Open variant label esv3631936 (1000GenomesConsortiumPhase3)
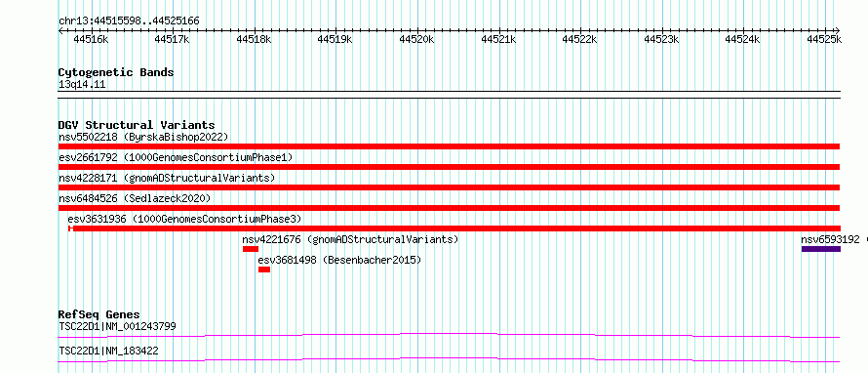 (185, 219)
